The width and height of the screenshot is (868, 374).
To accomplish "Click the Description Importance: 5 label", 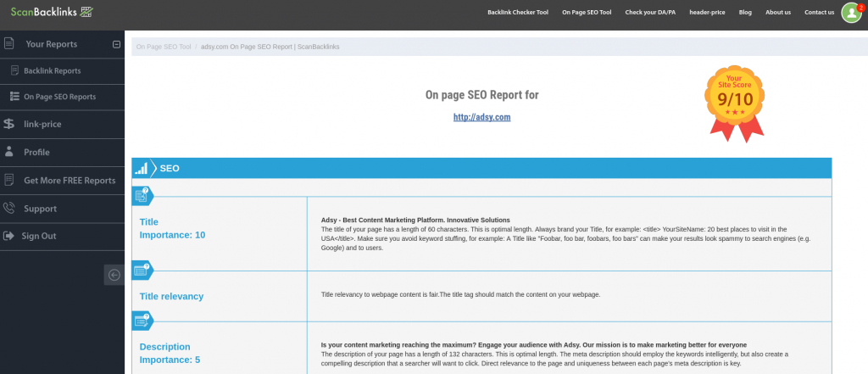I will pos(170,354).
